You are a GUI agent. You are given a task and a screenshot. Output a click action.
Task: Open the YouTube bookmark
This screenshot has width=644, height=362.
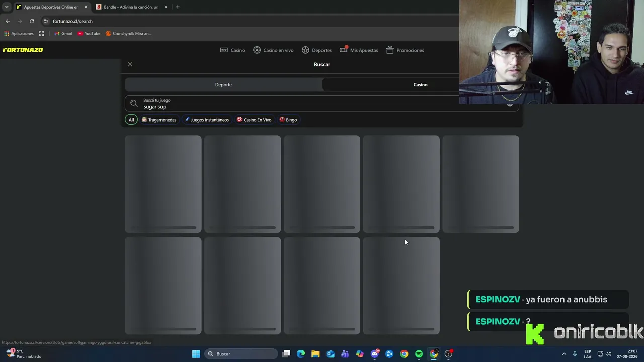click(89, 34)
